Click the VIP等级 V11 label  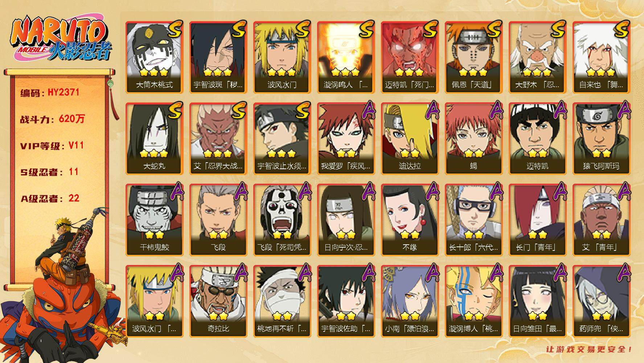tap(52, 146)
